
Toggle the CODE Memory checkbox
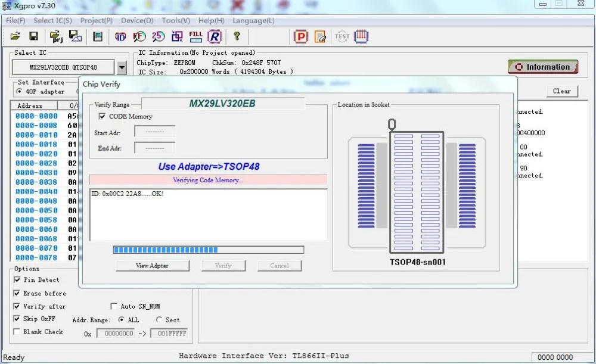102,116
